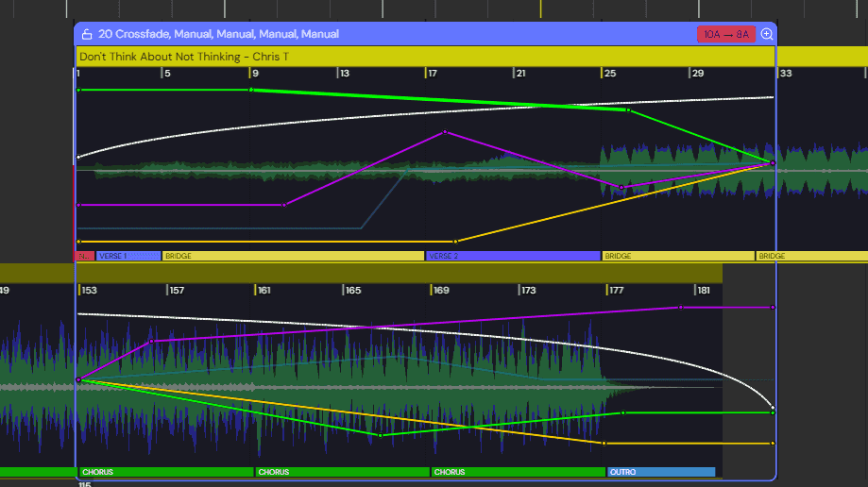Select the '20 Crossfade, Manual' transition title
The image size is (868, 487).
click(x=218, y=34)
